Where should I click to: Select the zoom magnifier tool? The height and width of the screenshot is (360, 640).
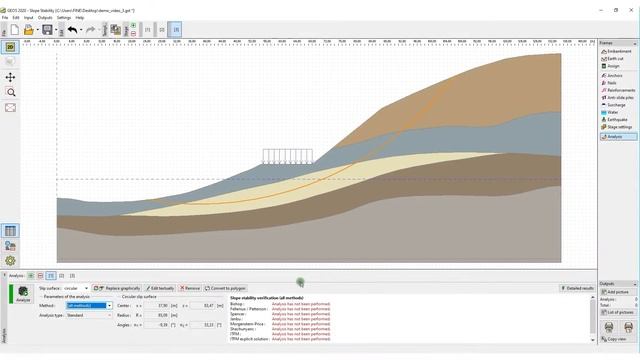tap(11, 92)
